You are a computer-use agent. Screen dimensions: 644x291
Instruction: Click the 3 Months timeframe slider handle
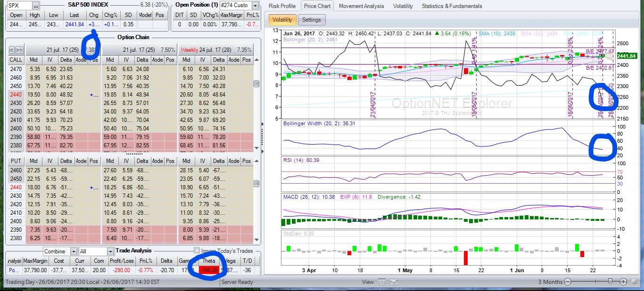(x=610, y=282)
